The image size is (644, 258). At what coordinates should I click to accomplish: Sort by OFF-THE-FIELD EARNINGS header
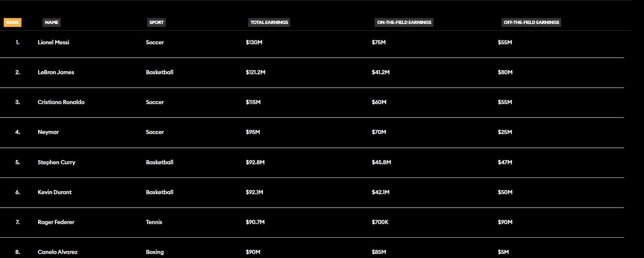coord(531,22)
